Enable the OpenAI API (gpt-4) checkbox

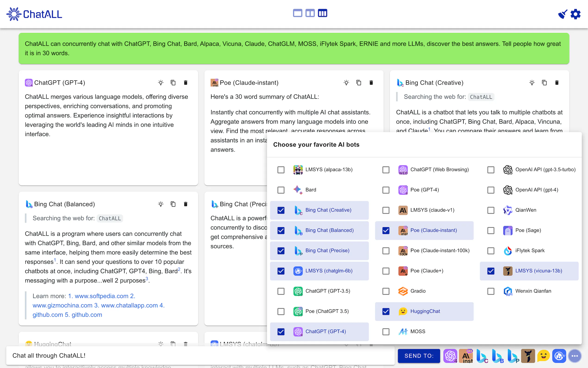[491, 190]
